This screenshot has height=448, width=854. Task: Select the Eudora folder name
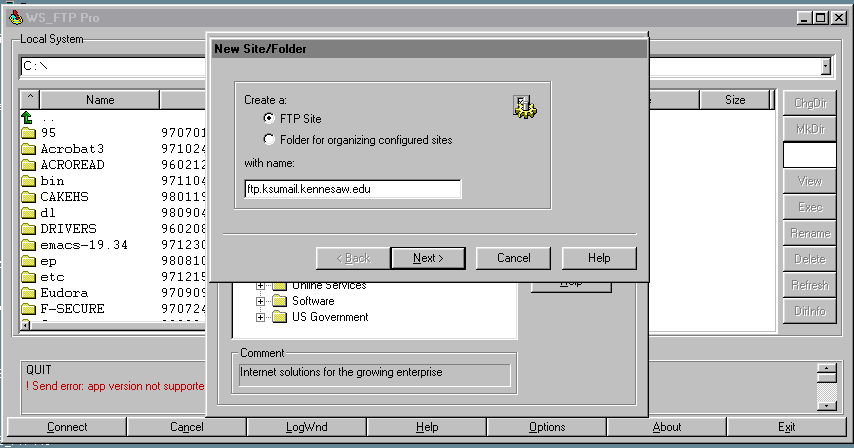64,293
